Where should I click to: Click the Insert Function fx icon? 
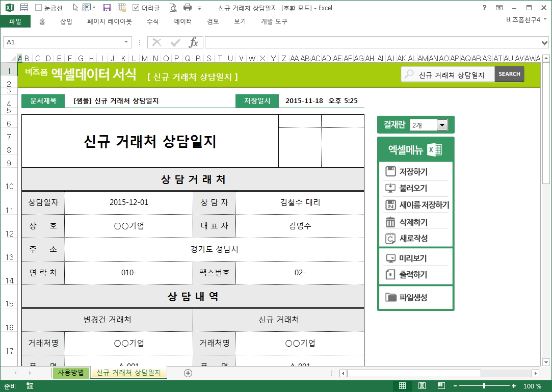pyautogui.click(x=193, y=42)
